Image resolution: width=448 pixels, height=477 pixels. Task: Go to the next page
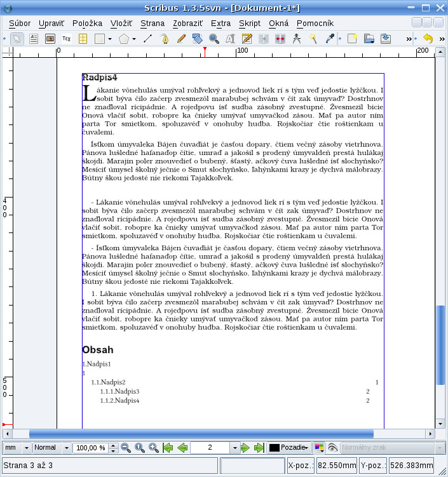(245, 448)
